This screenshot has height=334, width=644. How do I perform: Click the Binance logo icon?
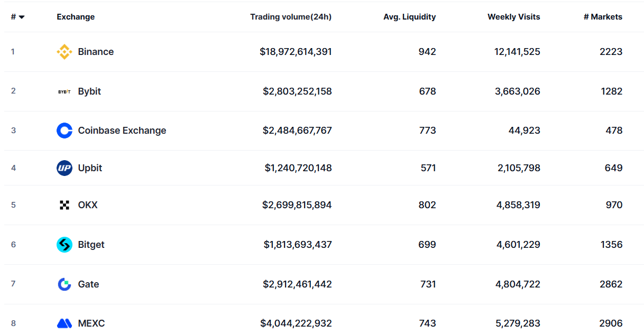tap(64, 52)
